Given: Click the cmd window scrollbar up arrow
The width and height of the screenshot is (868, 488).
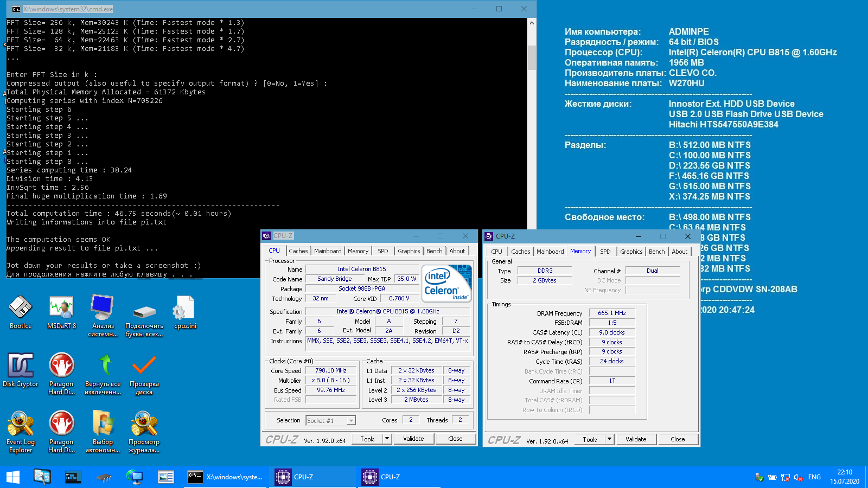Looking at the screenshot, I should [x=532, y=23].
